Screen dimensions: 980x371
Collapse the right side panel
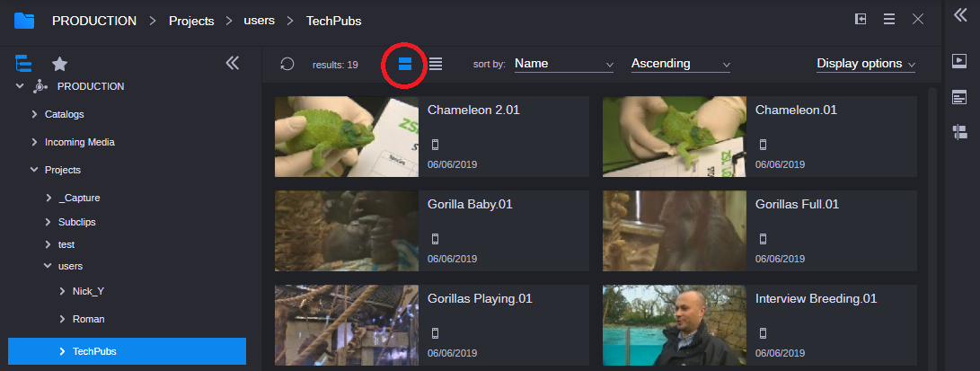click(959, 14)
